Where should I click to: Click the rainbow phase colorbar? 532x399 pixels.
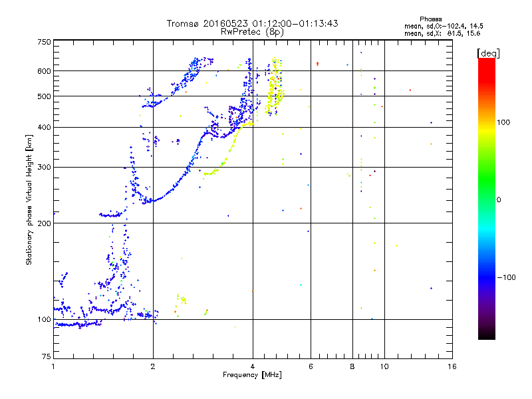487,198
